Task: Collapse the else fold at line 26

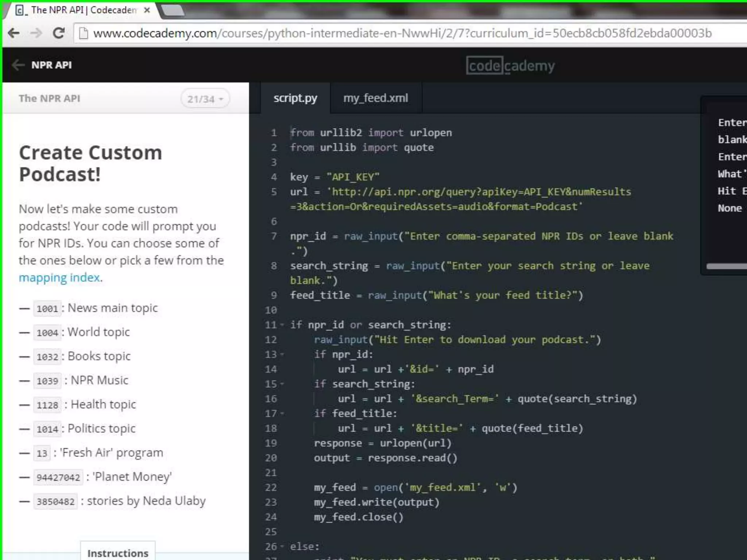Action: [282, 547]
